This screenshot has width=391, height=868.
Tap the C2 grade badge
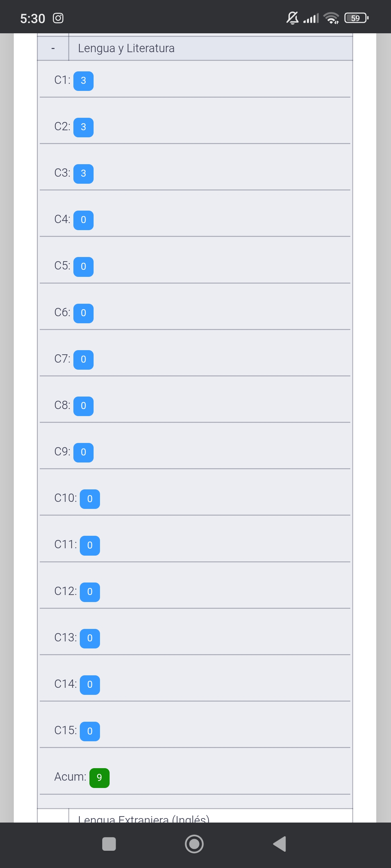pos(83,127)
